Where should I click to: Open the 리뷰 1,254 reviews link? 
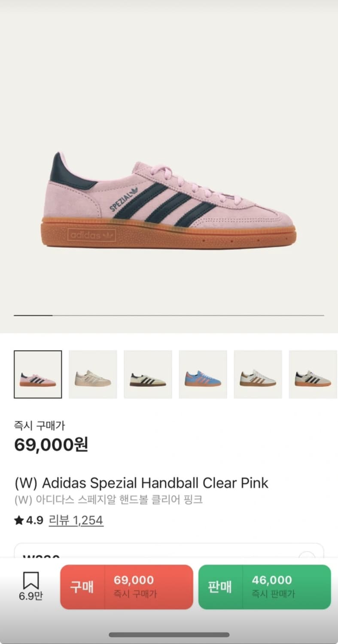click(76, 520)
